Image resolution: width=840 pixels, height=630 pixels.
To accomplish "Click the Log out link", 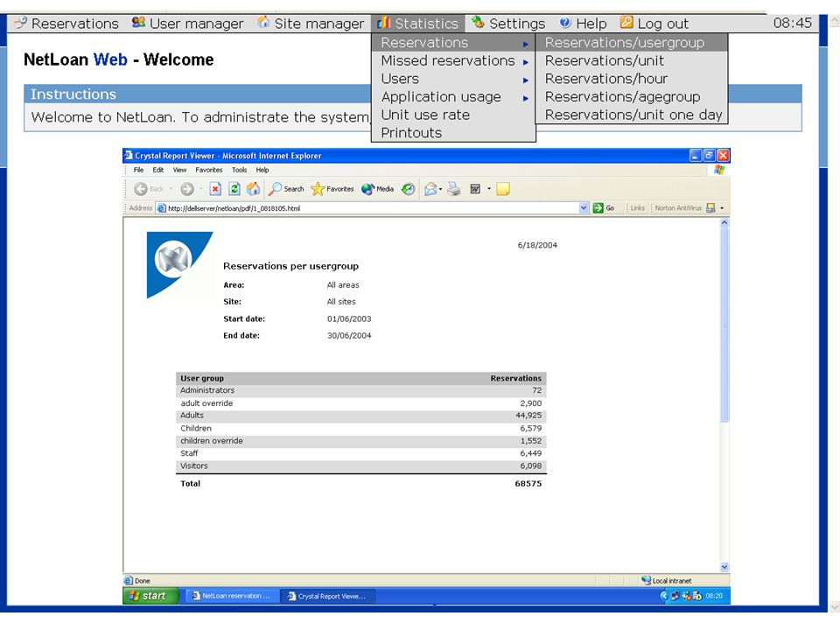I will pos(654,24).
